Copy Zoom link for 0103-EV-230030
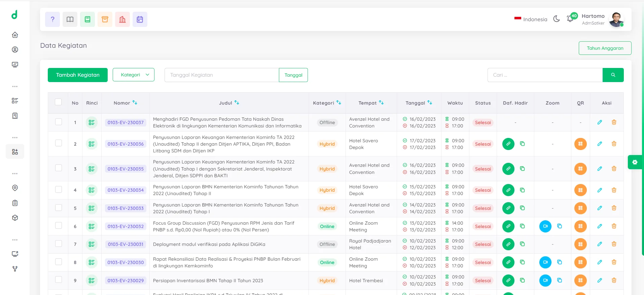The height and width of the screenshot is (295, 644). tap(560, 262)
